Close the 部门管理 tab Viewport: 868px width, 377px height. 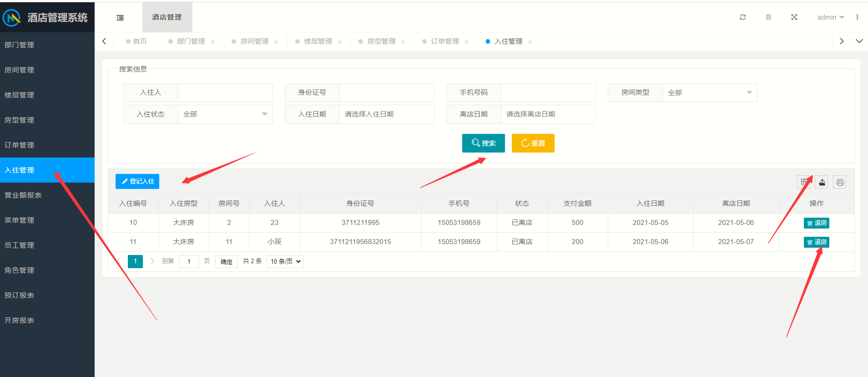point(212,42)
